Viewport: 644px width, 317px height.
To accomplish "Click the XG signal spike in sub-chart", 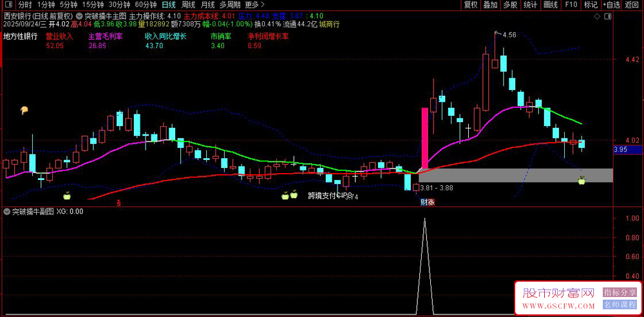I will point(424,266).
